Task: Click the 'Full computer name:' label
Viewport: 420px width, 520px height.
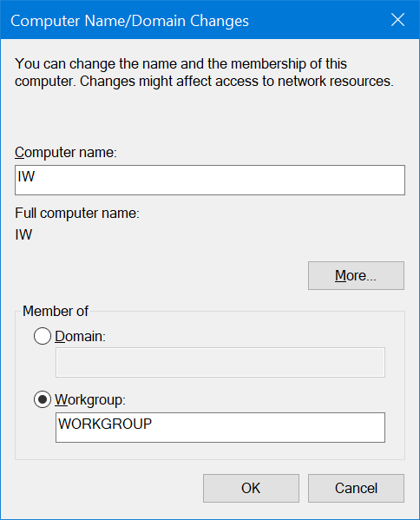Action: (x=77, y=214)
